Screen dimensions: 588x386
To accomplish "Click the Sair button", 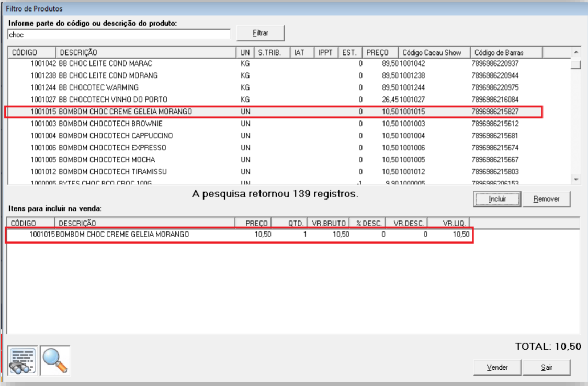I will coord(546,367).
